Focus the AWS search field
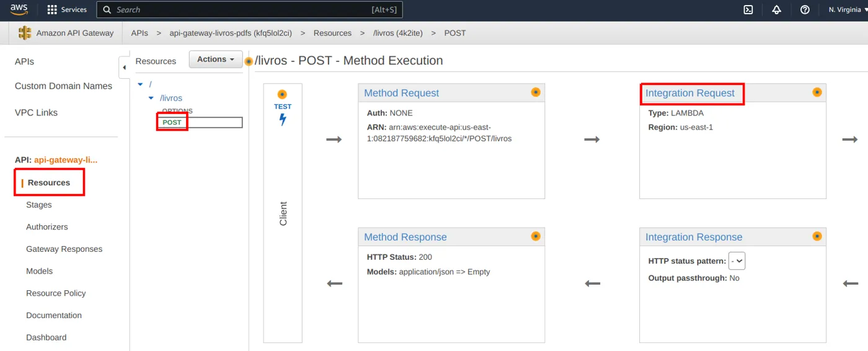The height and width of the screenshot is (351, 868). (250, 10)
